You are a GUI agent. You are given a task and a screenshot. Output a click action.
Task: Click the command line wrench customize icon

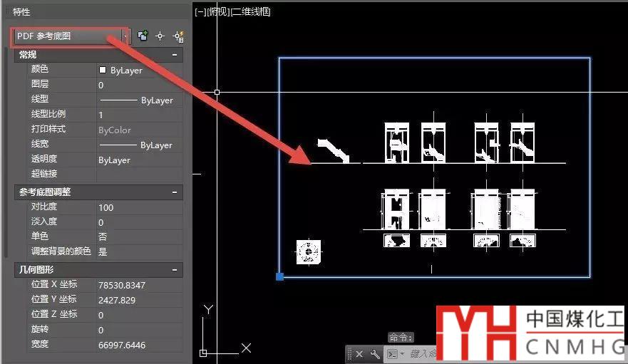(375, 355)
